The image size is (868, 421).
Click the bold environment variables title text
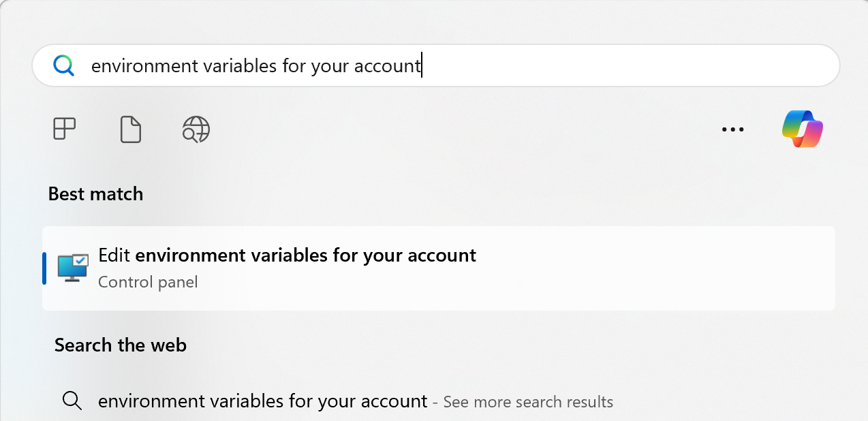point(305,255)
